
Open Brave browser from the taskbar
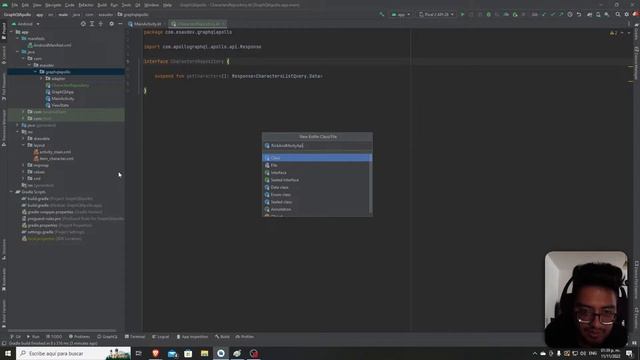156,353
